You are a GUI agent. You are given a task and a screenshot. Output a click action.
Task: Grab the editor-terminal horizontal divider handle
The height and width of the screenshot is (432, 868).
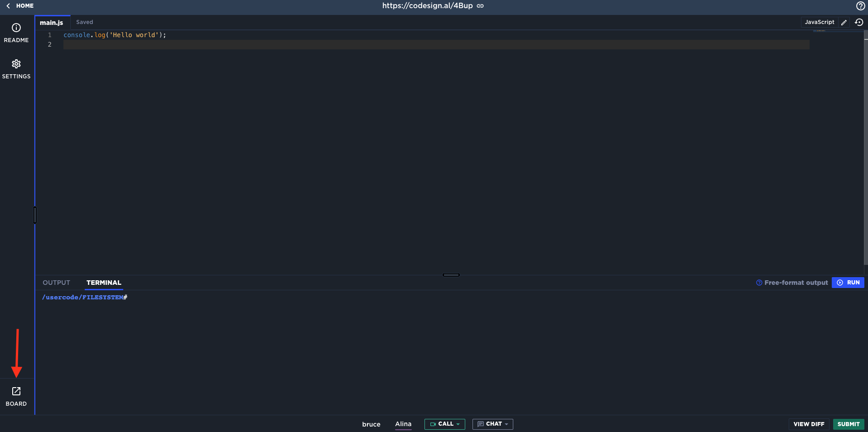tap(451, 275)
